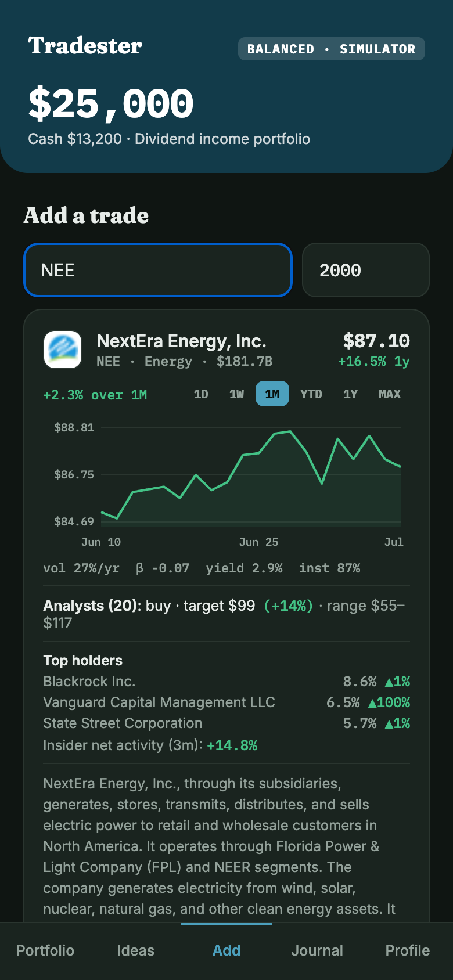453x980 pixels.
Task: Select the 1W chart range
Action: (236, 394)
